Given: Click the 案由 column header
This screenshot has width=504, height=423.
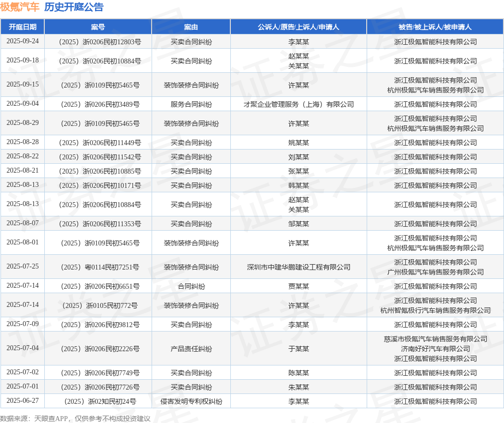Looking at the screenshot, I should click(x=191, y=27).
